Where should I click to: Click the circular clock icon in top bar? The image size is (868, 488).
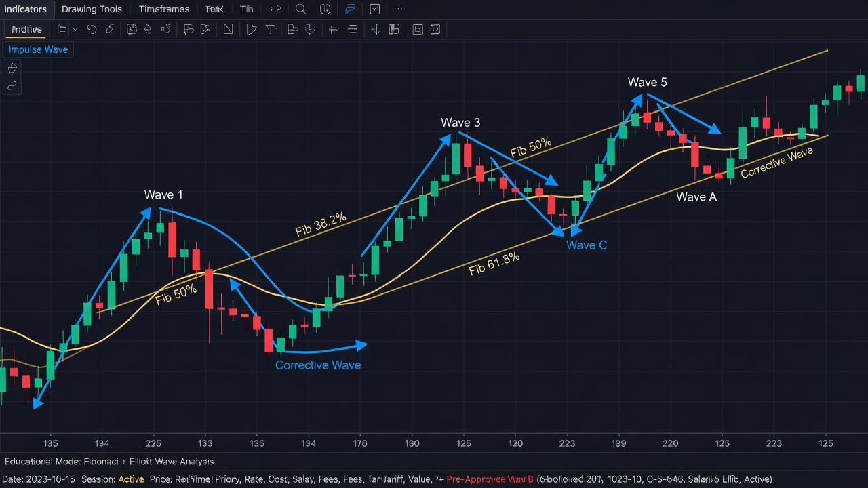[325, 9]
